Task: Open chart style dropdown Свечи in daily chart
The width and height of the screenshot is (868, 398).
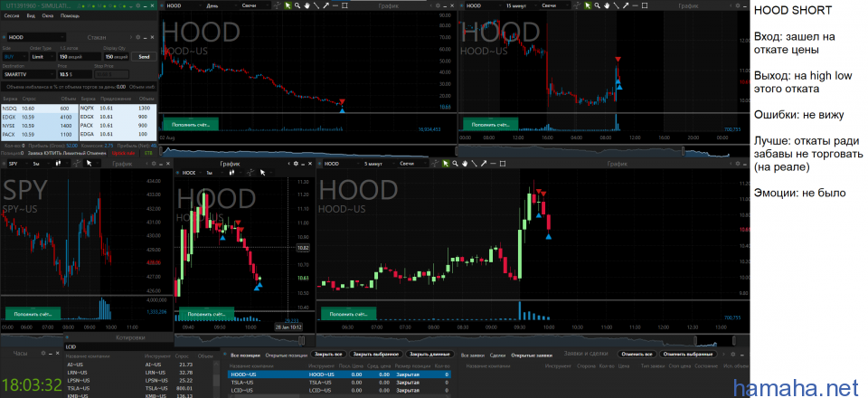Action: (256, 5)
